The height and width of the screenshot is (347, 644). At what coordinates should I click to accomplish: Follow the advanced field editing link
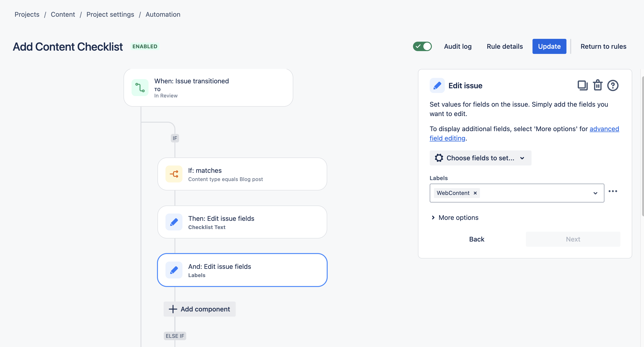[524, 133]
